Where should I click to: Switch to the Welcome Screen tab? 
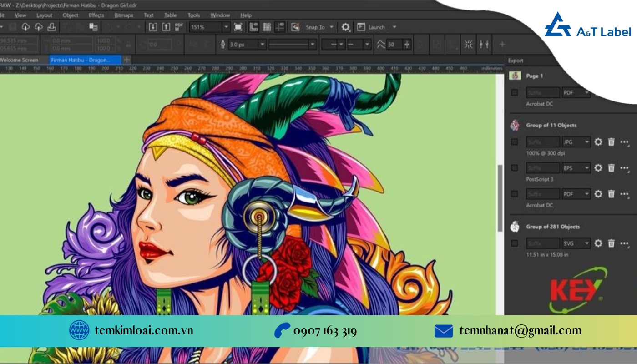tap(19, 60)
